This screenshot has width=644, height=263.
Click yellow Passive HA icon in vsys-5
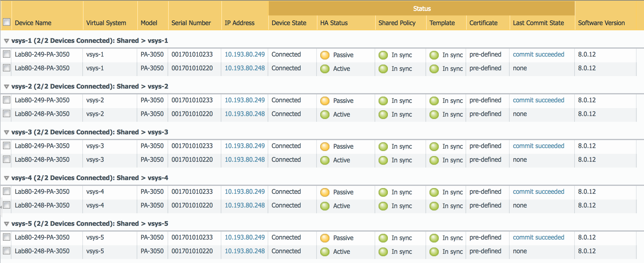pyautogui.click(x=325, y=238)
